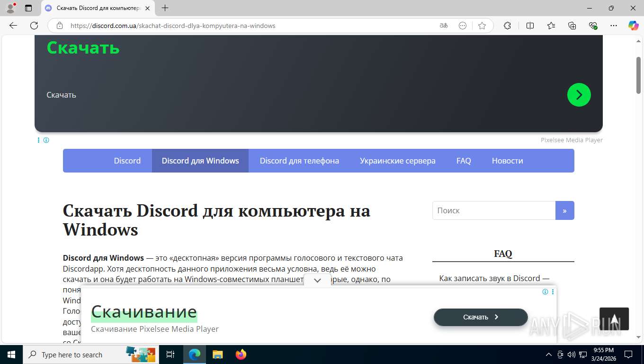Image resolution: width=644 pixels, height=364 pixels.
Task: Click the translate page icon
Action: [x=444, y=26]
